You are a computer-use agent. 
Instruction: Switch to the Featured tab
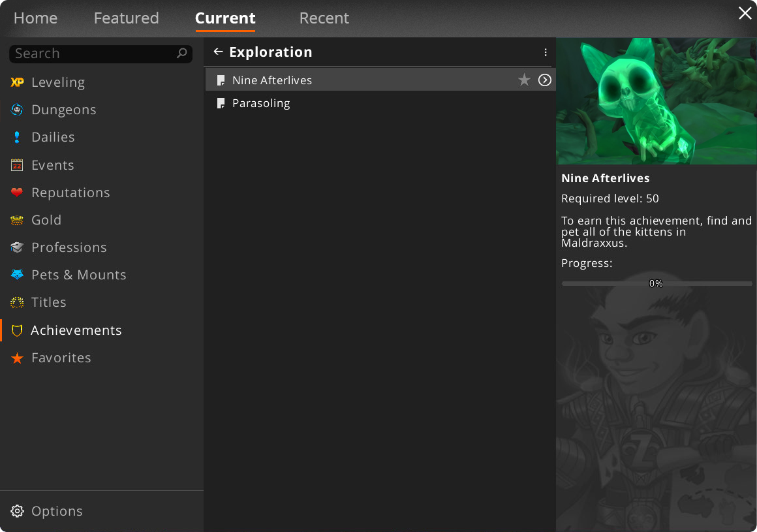click(x=126, y=18)
